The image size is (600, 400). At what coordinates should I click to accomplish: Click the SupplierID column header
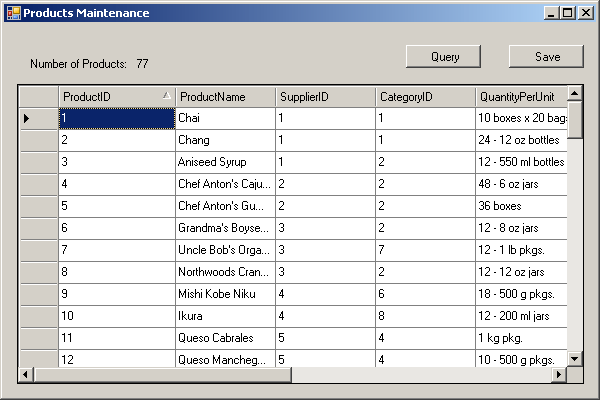click(325, 96)
